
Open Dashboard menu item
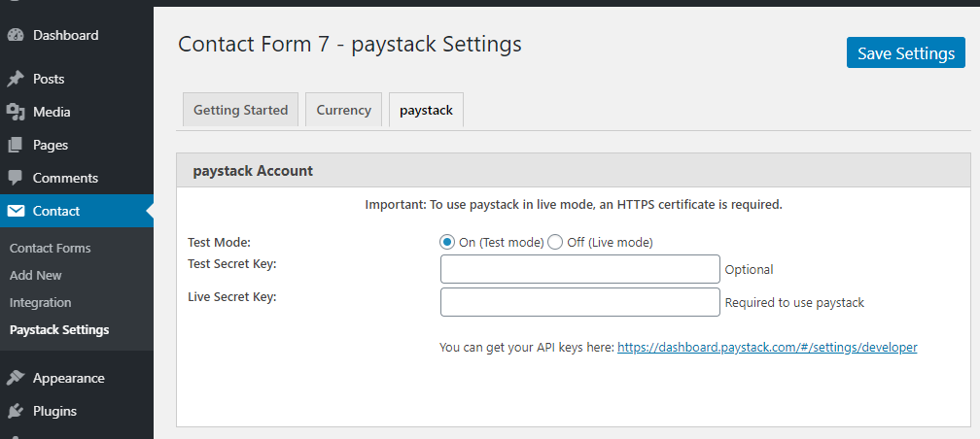[76, 36]
